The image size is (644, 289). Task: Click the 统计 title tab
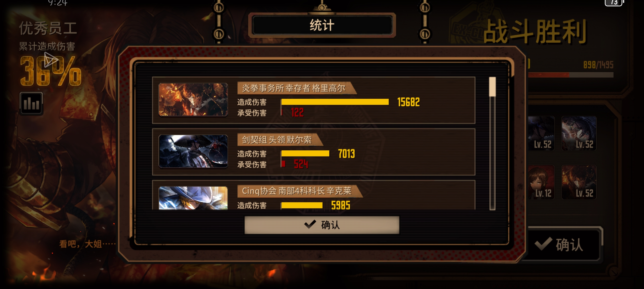click(322, 25)
